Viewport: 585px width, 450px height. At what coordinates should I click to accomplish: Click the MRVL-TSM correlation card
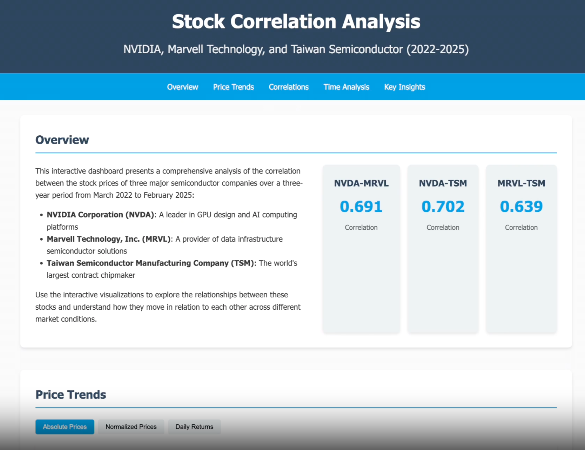click(521, 249)
